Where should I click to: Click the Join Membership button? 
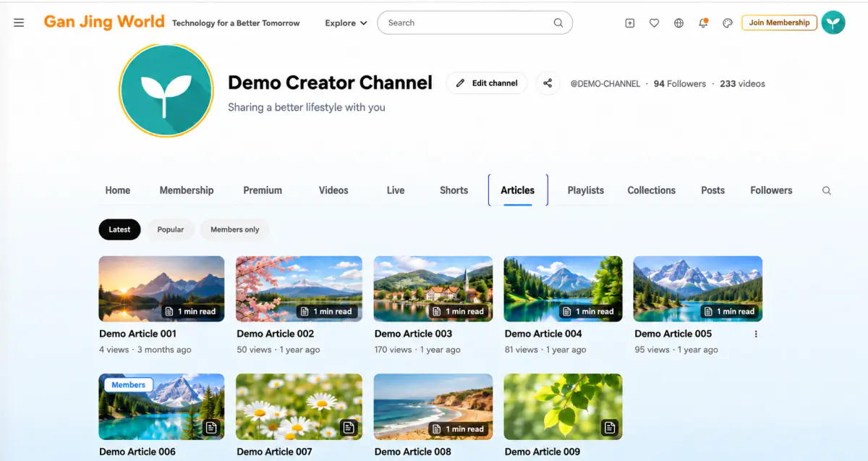[x=779, y=22]
